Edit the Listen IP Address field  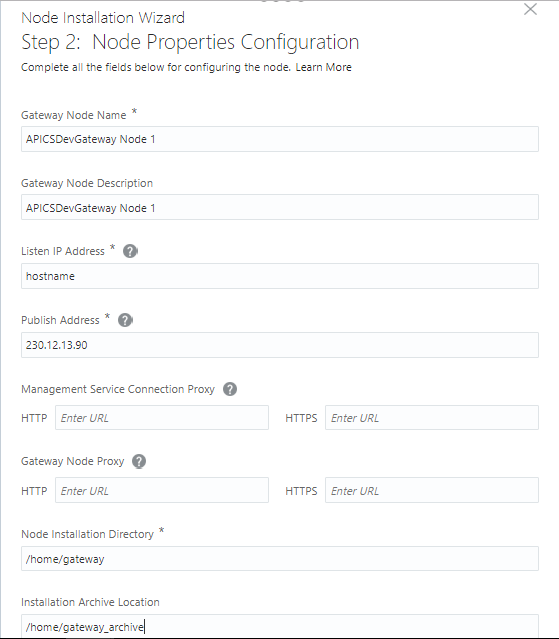click(280, 276)
